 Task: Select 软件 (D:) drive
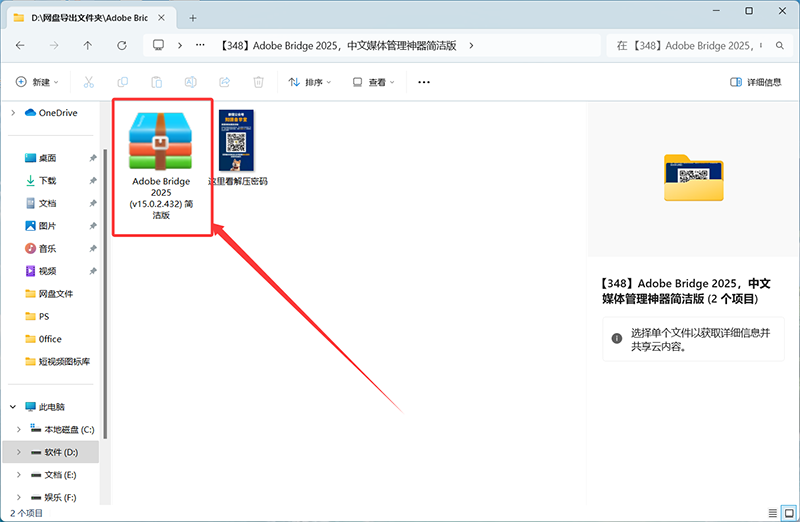click(55, 452)
